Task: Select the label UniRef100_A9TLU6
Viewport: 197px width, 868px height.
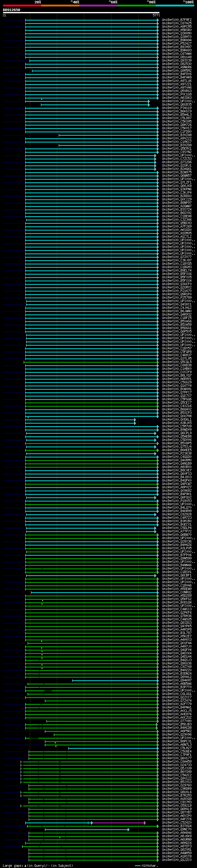Action: click(177, 81)
